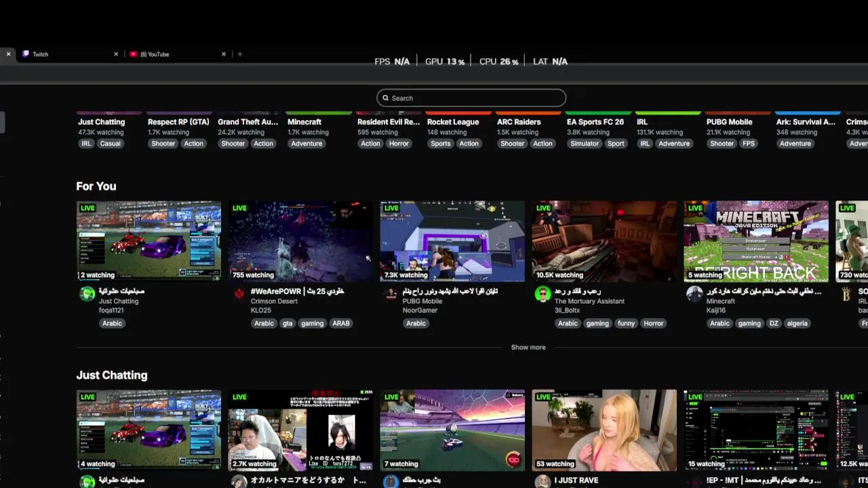Open 3li_Boltx channel name
This screenshot has width=868, height=488.
tap(568, 310)
